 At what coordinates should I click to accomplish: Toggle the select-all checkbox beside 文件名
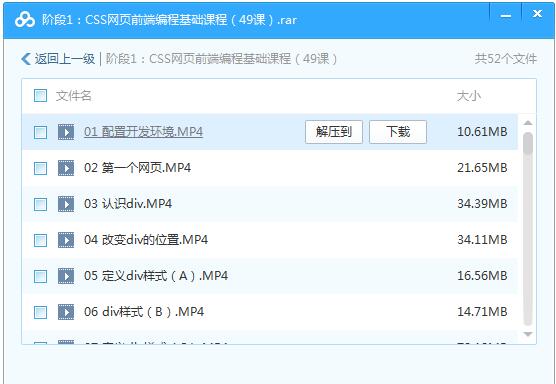click(40, 96)
